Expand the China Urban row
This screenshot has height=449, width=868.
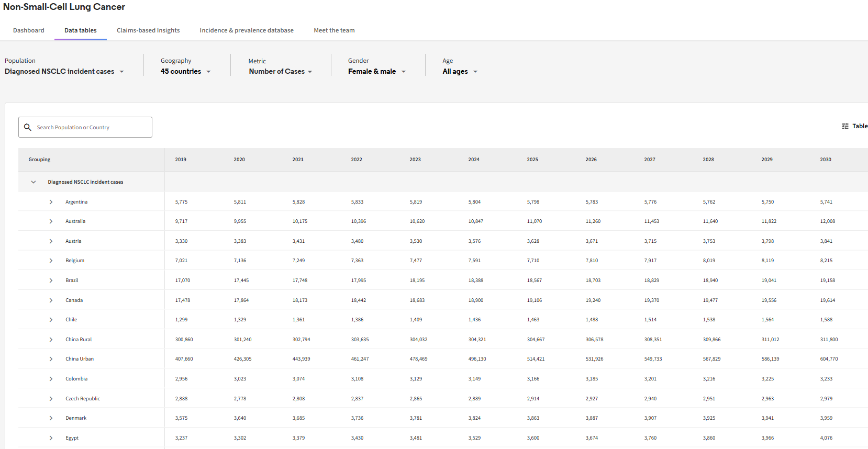point(51,359)
